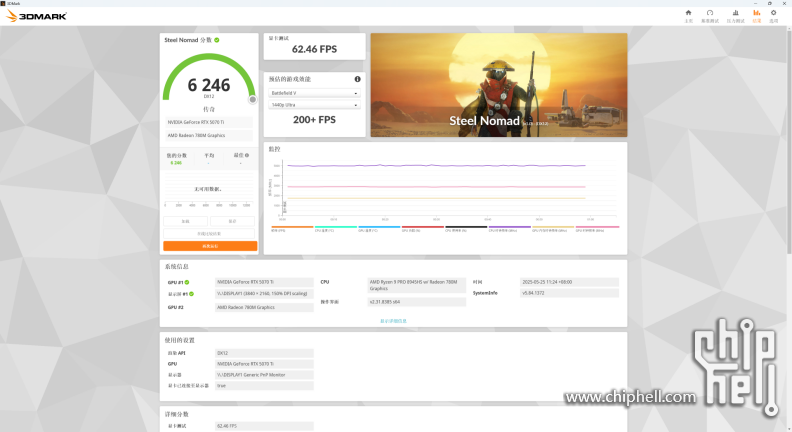Open the Stress Tests tab
This screenshot has height=432, width=792.
tap(735, 16)
